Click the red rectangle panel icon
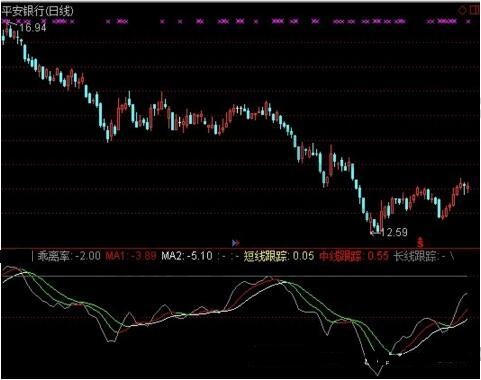The image size is (481, 380). (474, 10)
